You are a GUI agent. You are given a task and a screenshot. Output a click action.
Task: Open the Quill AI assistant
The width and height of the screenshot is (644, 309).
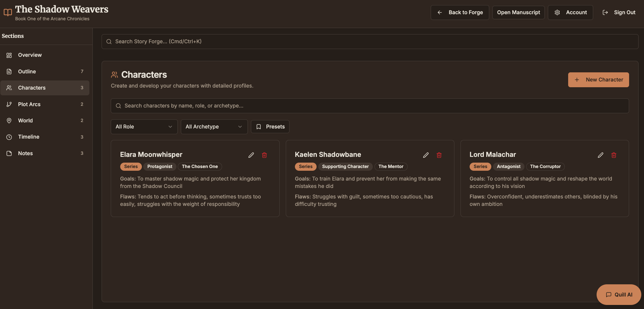(619, 295)
